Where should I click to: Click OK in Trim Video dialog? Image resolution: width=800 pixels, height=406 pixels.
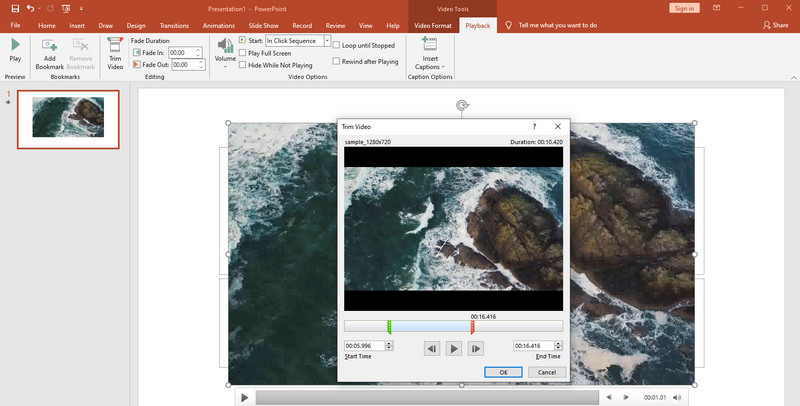502,372
